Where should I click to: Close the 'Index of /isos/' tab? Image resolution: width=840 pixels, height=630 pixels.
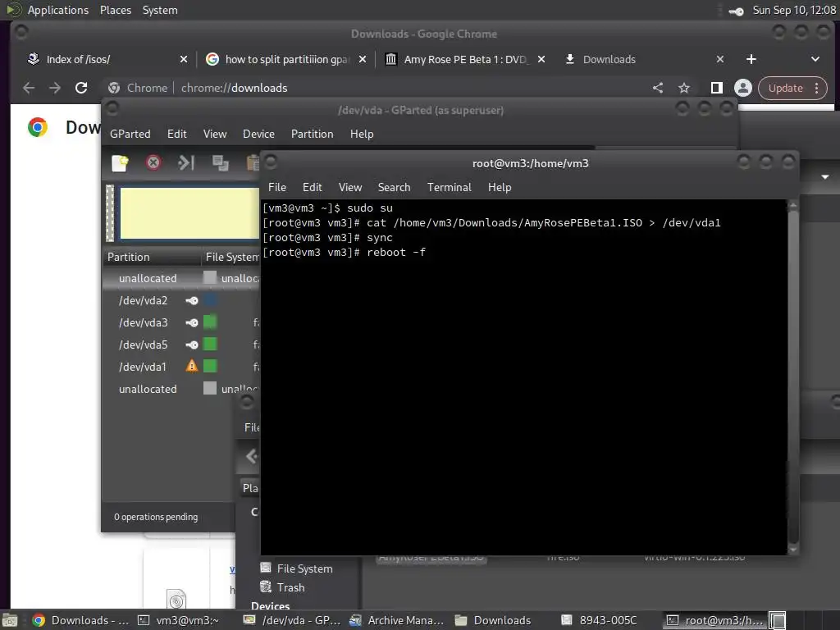pos(184,59)
